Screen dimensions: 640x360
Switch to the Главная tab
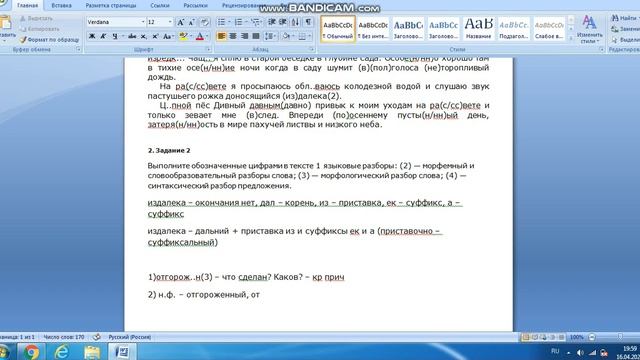[x=27, y=6]
